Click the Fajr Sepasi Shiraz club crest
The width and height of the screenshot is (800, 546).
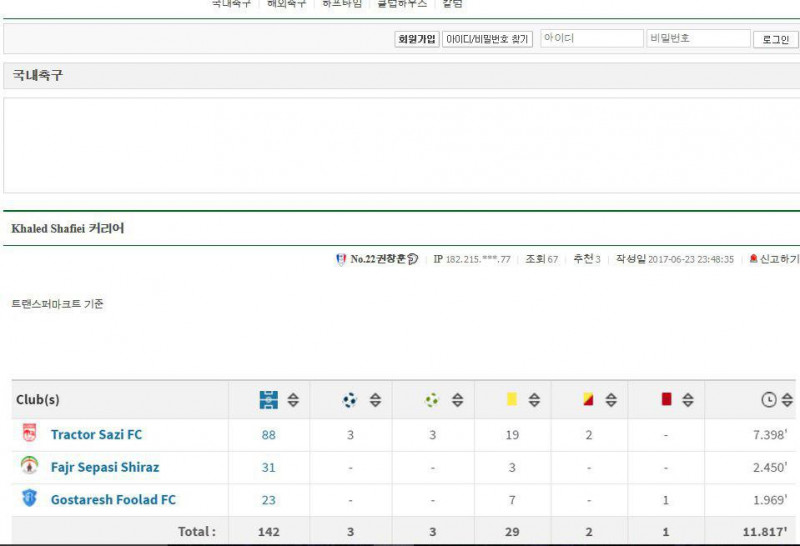click(28, 466)
